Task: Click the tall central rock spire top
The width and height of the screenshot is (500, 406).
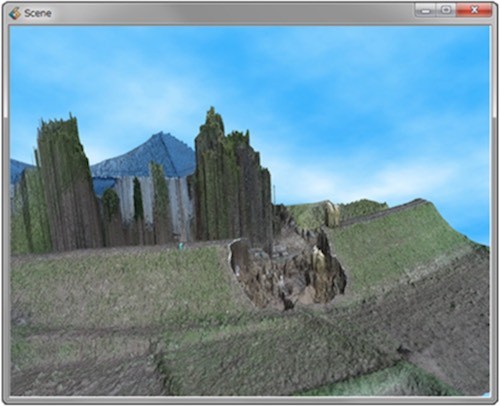Action: pyautogui.click(x=212, y=120)
